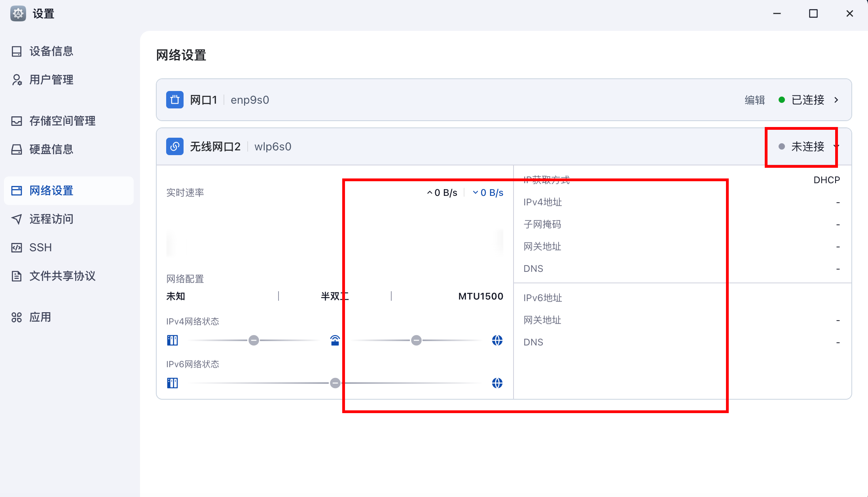Click the 未知 speed value
Screen dimensions: 868x497
[x=176, y=296]
